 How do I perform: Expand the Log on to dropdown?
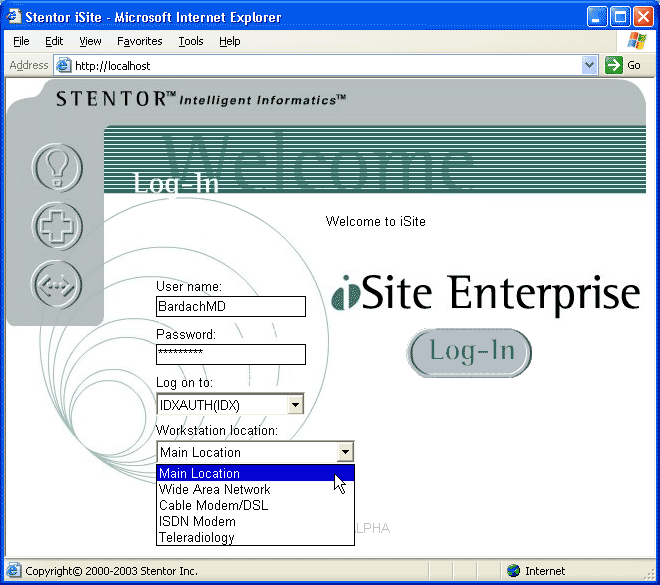click(294, 405)
